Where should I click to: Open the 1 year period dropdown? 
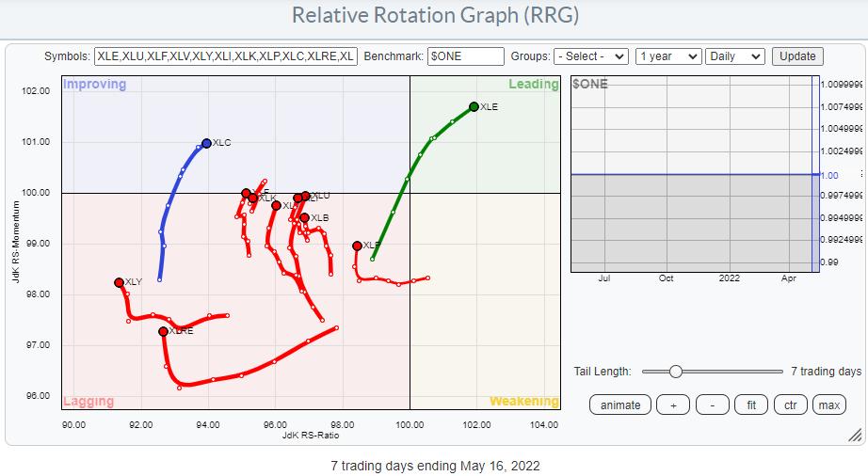[668, 56]
